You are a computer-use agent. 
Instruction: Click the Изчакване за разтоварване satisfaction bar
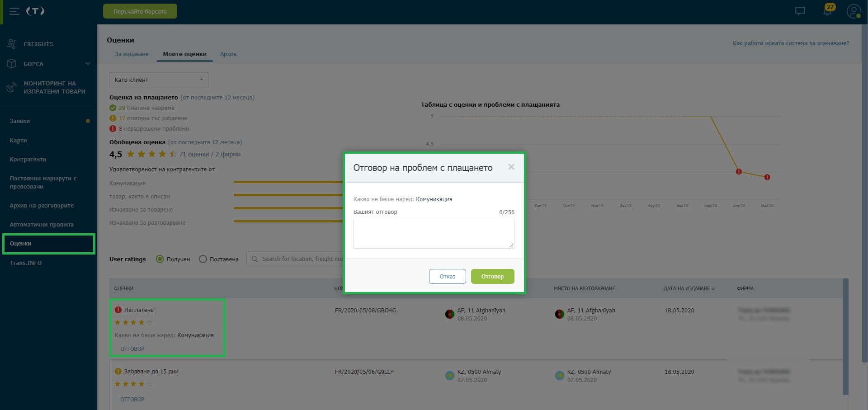(x=288, y=221)
